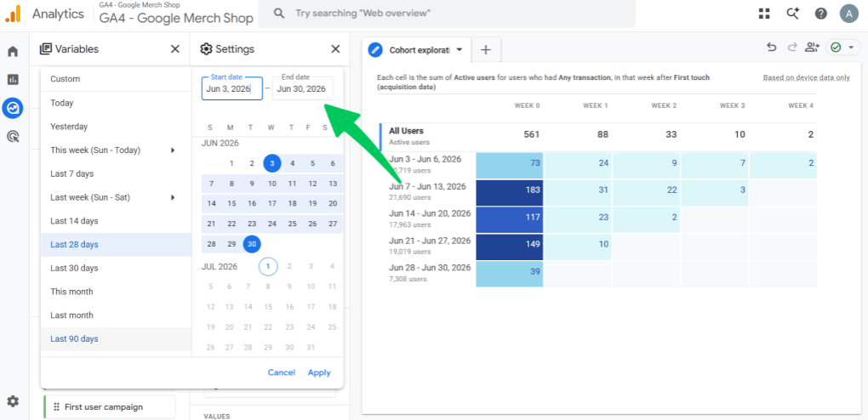Screen dimensions: 868x420
Task: Open the Home icon in left sidebar
Action: pyautogui.click(x=13, y=52)
